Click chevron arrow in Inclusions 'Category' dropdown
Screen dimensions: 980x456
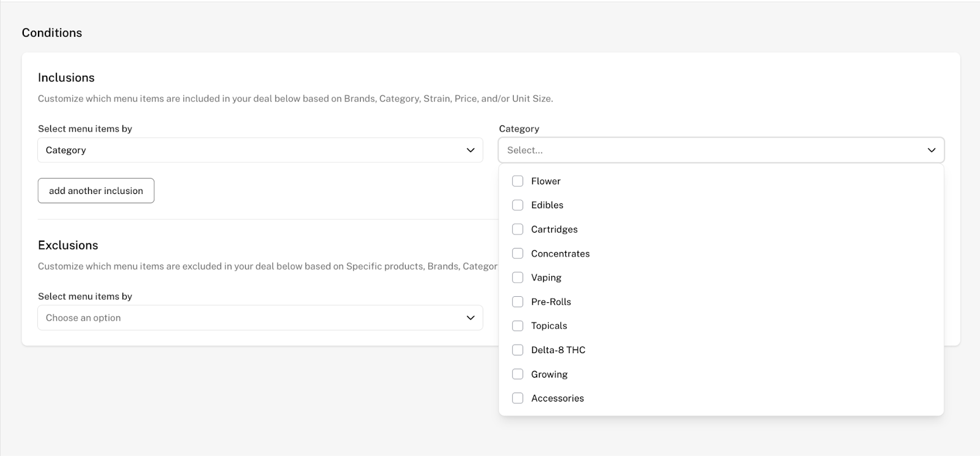[470, 150]
